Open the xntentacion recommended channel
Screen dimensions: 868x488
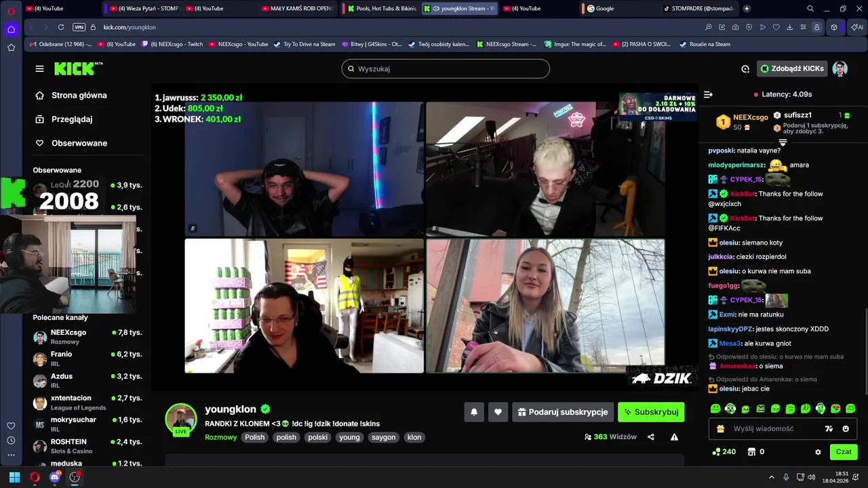[87, 403]
